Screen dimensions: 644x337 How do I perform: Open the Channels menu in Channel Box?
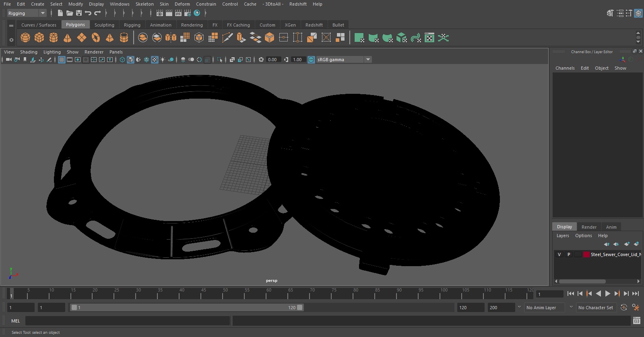tap(565, 68)
